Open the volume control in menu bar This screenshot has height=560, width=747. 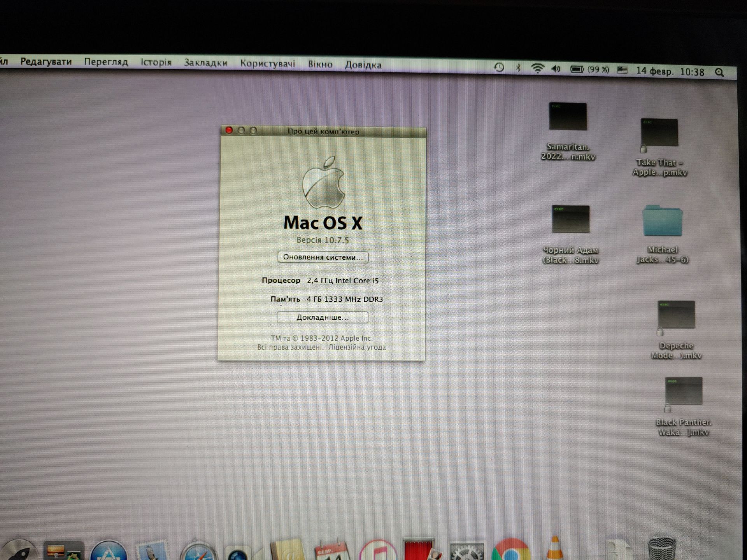click(x=556, y=69)
